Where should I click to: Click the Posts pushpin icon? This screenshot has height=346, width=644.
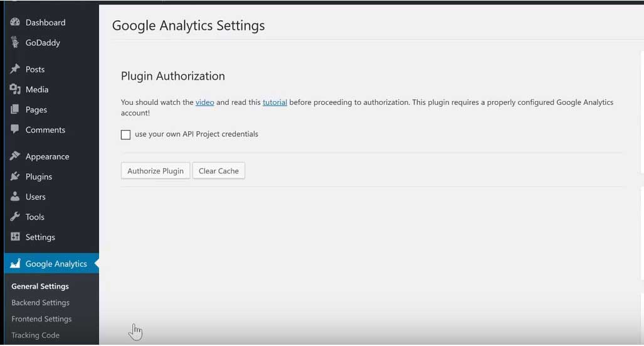15,69
